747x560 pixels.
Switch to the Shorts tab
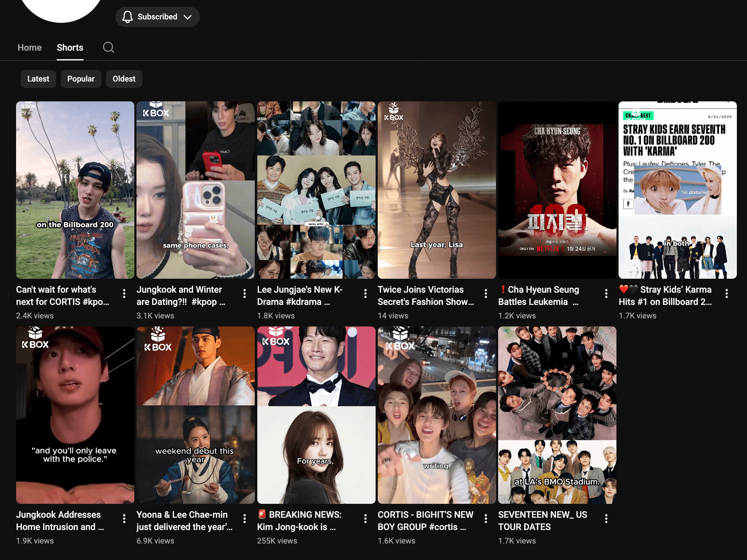[70, 48]
